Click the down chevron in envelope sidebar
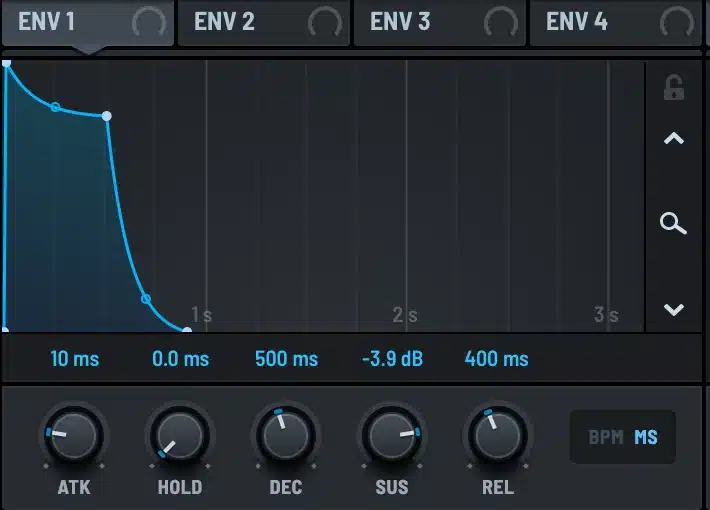 click(x=674, y=310)
